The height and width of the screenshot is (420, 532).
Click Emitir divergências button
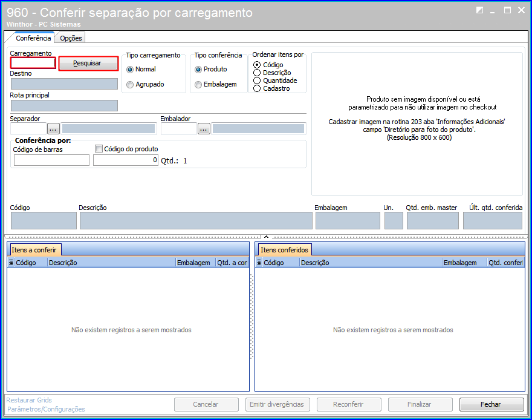277,404
